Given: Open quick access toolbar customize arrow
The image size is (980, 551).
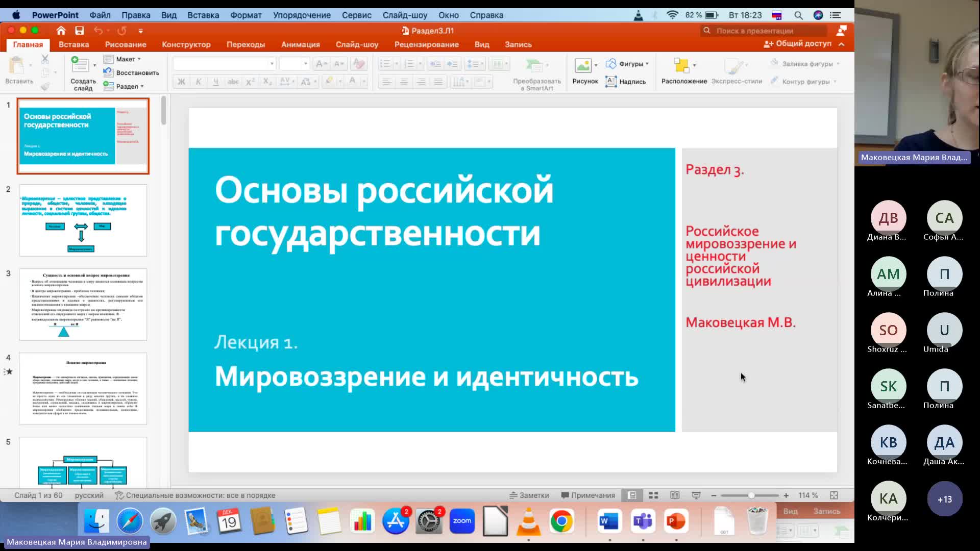Looking at the screenshot, I should tap(140, 31).
